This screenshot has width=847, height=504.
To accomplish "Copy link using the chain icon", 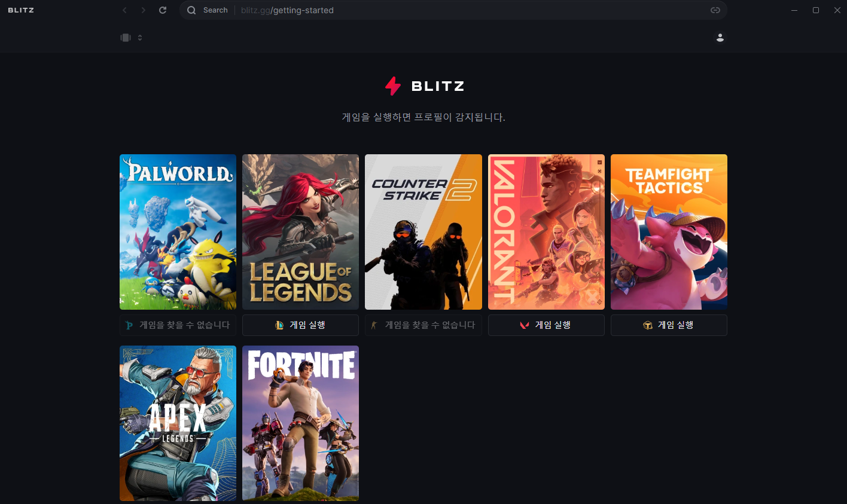I will click(715, 10).
